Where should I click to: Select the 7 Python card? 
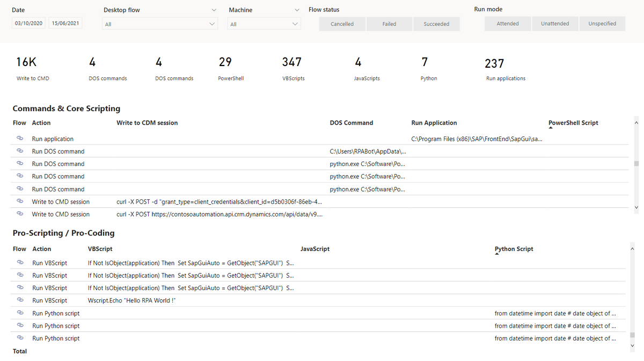point(429,69)
